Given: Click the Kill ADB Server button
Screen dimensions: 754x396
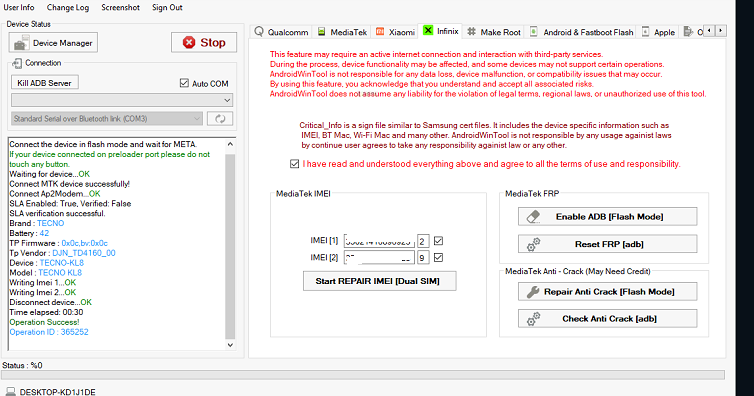Looking at the screenshot, I should tap(44, 83).
